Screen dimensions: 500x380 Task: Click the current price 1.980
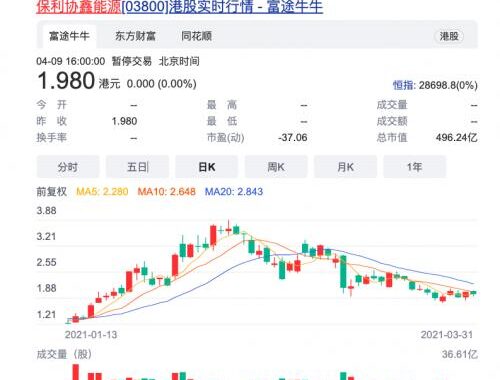coord(66,81)
